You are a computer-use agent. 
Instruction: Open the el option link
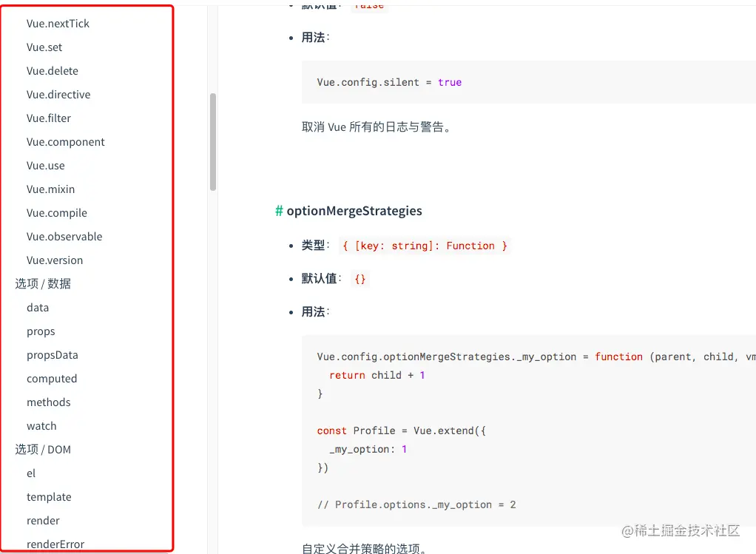click(31, 473)
